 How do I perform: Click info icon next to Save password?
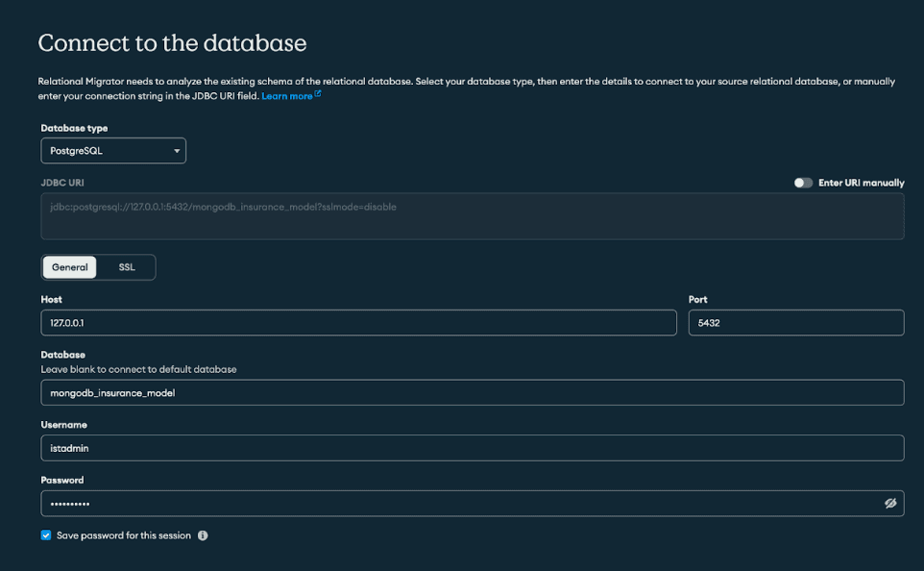203,535
